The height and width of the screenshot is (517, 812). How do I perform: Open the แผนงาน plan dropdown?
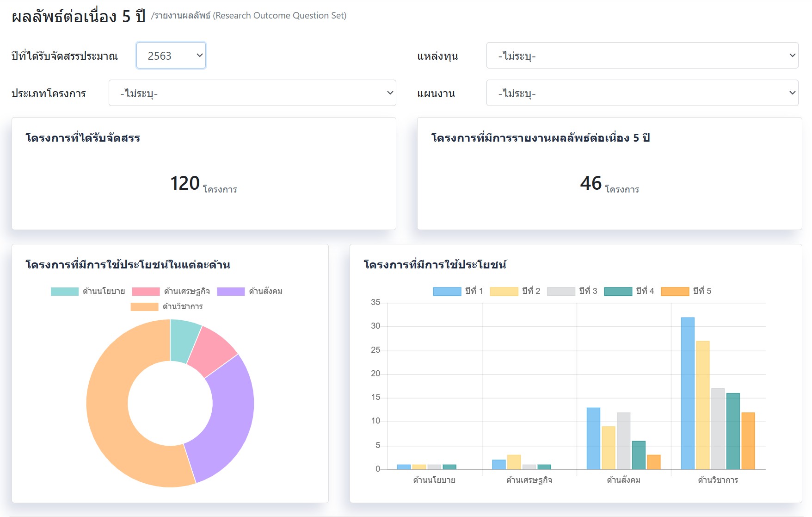642,93
